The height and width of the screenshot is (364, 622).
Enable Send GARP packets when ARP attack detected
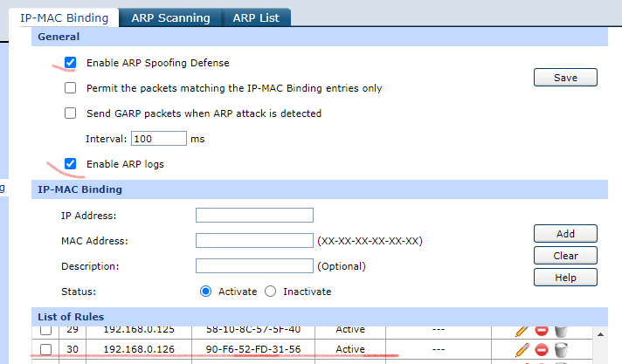pos(70,113)
